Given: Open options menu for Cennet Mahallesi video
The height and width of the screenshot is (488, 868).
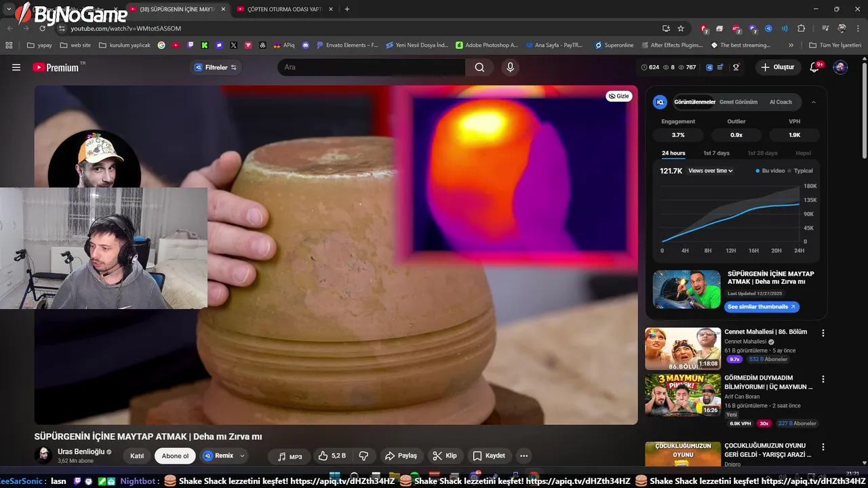Looking at the screenshot, I should tap(823, 333).
